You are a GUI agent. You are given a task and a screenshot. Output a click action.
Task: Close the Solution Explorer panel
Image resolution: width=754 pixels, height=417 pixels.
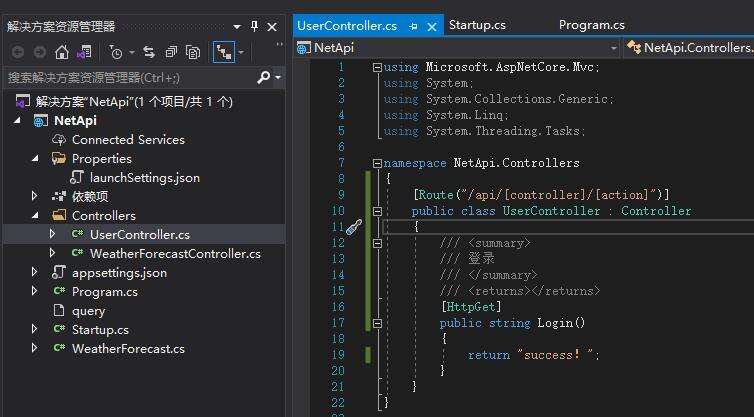click(272, 27)
